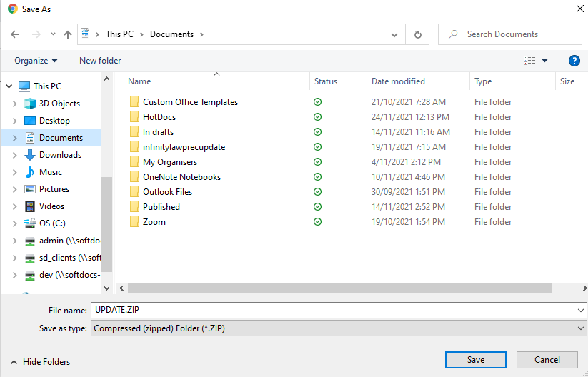The height and width of the screenshot is (377, 588).
Task: Expand the OS (C:) drive node
Action: coord(14,223)
